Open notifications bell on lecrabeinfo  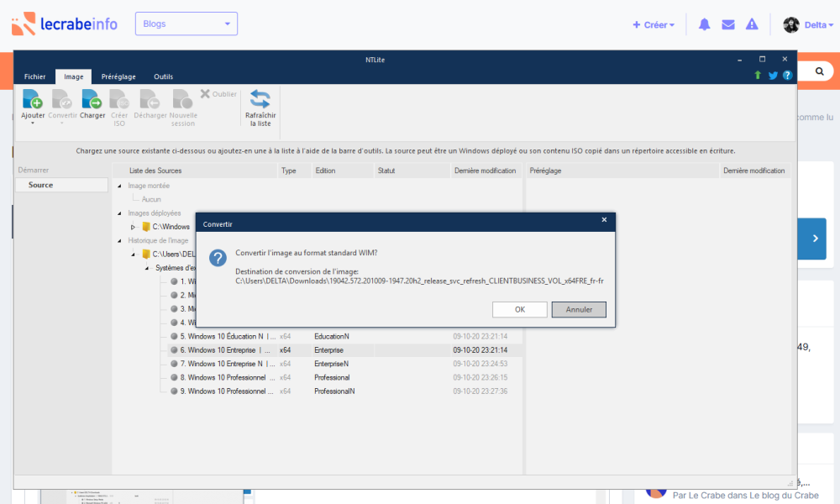pos(704,24)
